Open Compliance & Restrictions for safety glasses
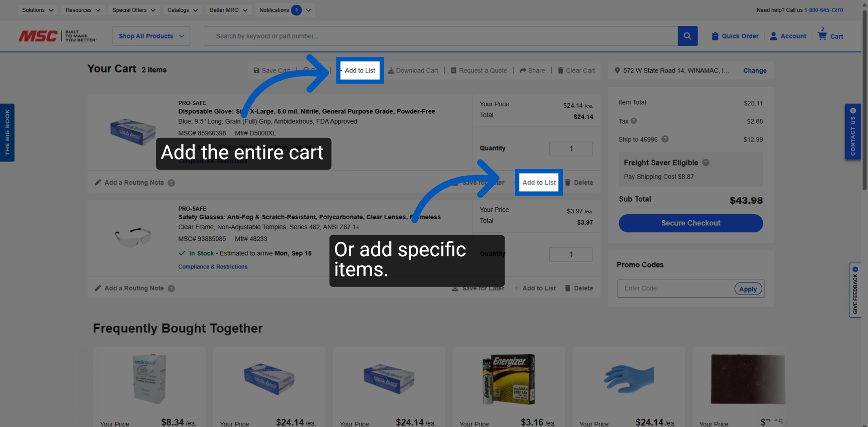Viewport: 868px width, 427px height. [213, 267]
